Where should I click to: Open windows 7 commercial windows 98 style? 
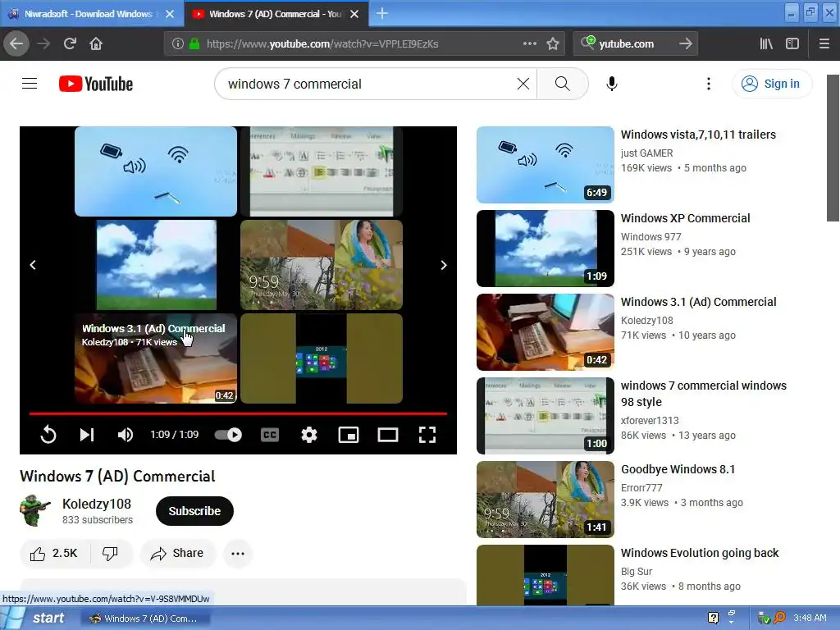coord(703,394)
